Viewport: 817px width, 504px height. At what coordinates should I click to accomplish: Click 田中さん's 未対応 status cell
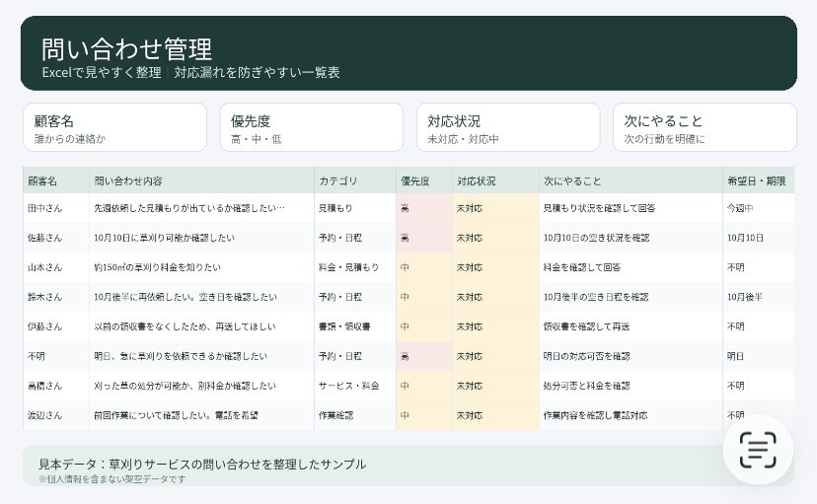[495, 208]
